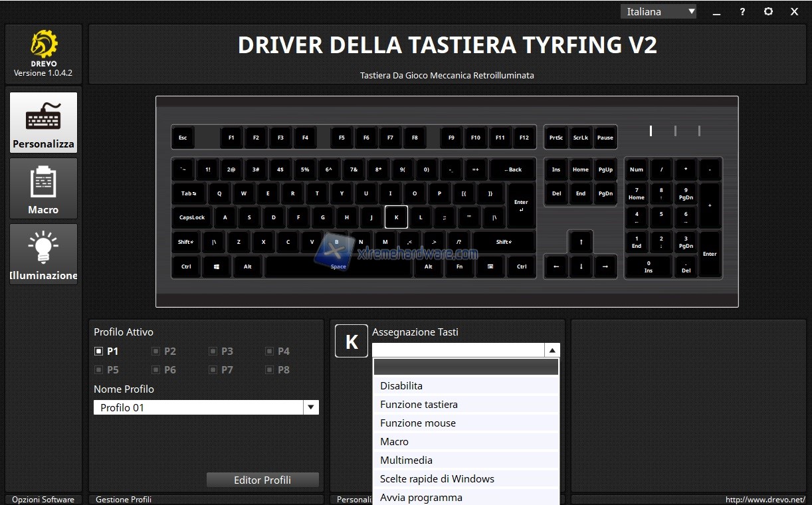This screenshot has width=812, height=505.
Task: Select the Windows key on keyboard
Action: click(217, 266)
